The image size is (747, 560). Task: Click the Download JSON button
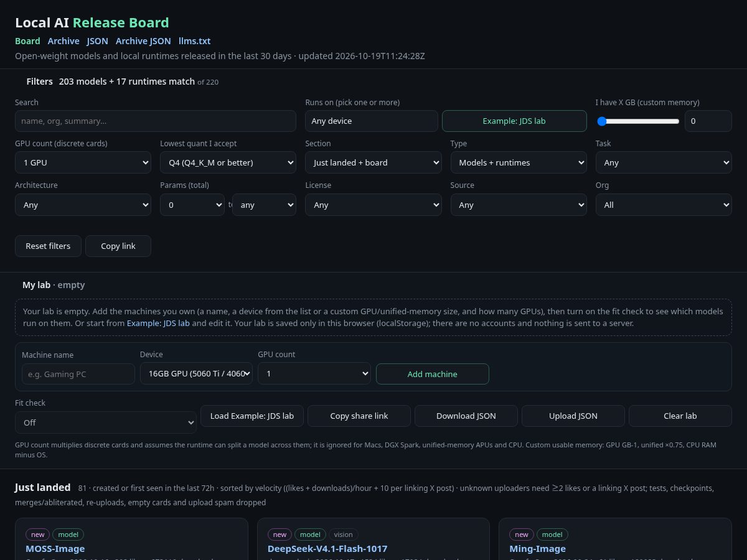click(466, 416)
